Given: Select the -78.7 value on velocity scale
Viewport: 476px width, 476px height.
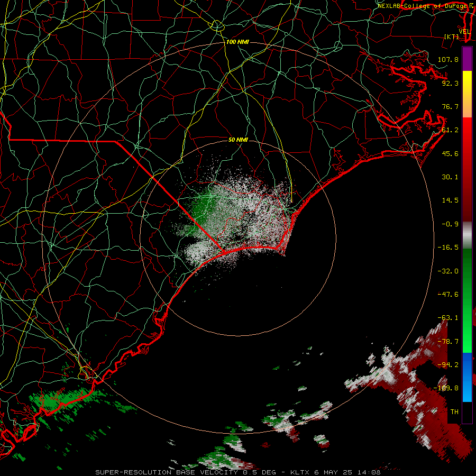Looking at the screenshot, I should tap(448, 342).
